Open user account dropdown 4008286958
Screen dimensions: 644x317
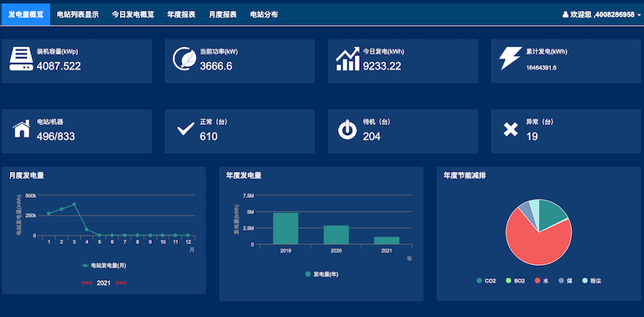coord(601,15)
